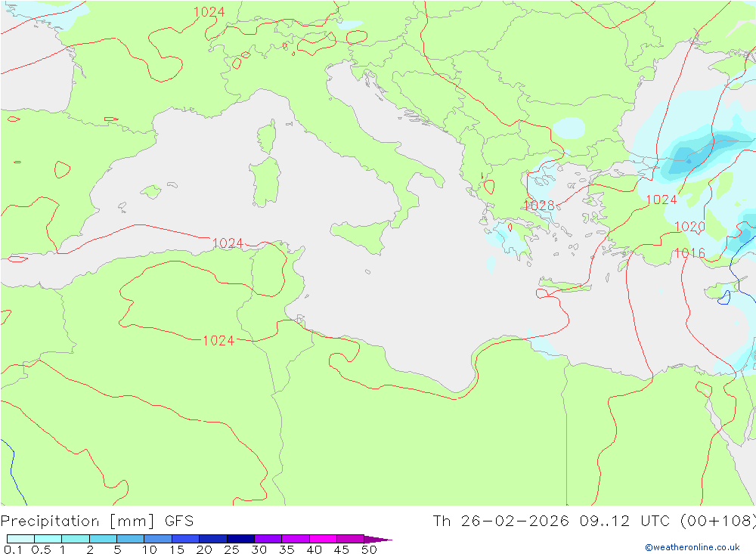756x554 pixels.
Task: Pick the violet 30–35 legend swatch
Action: 268,539
